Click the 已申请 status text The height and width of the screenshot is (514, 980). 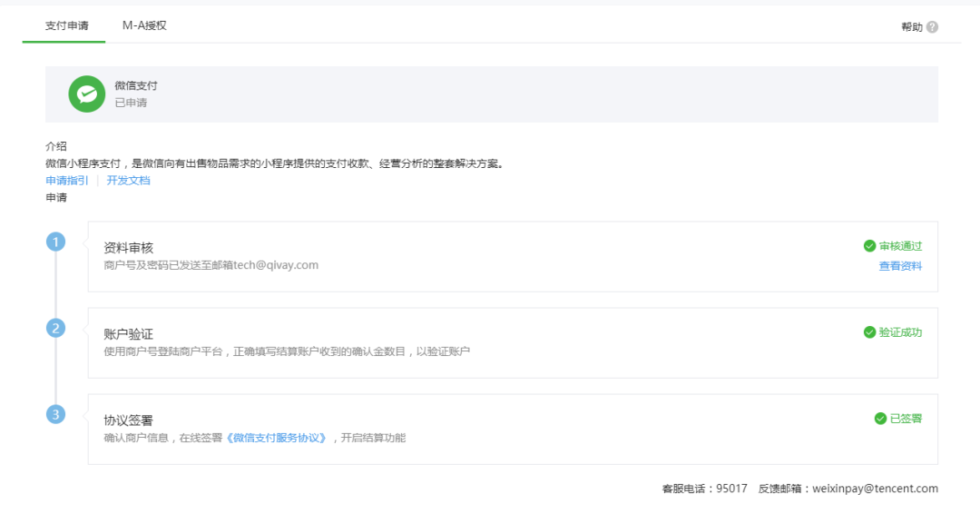click(131, 103)
